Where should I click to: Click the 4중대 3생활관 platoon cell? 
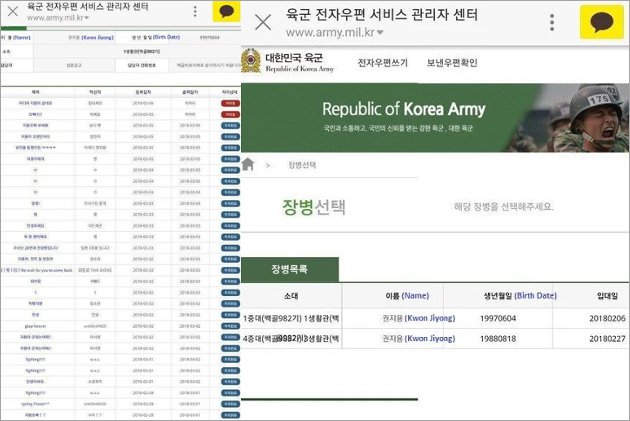(291, 339)
